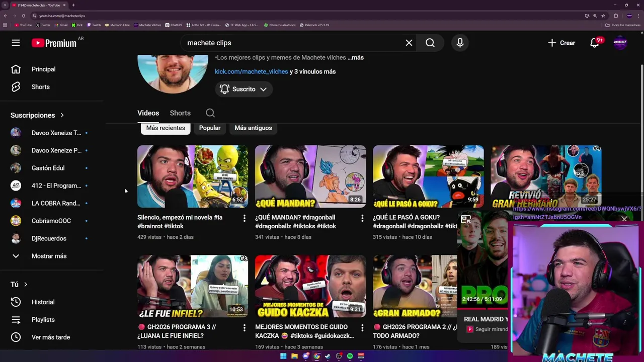Screen dimensions: 644x362
Task: Open Shorts in the sidebar
Action: [40, 87]
